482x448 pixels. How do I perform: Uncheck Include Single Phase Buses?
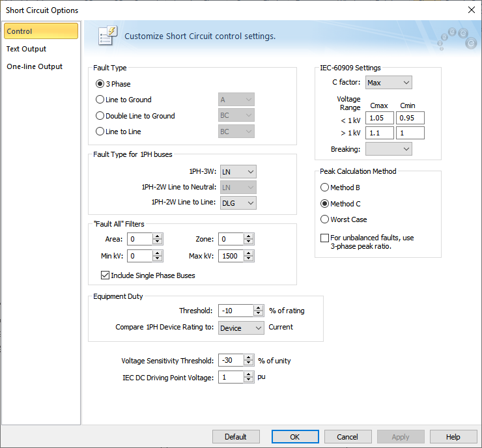click(x=106, y=275)
